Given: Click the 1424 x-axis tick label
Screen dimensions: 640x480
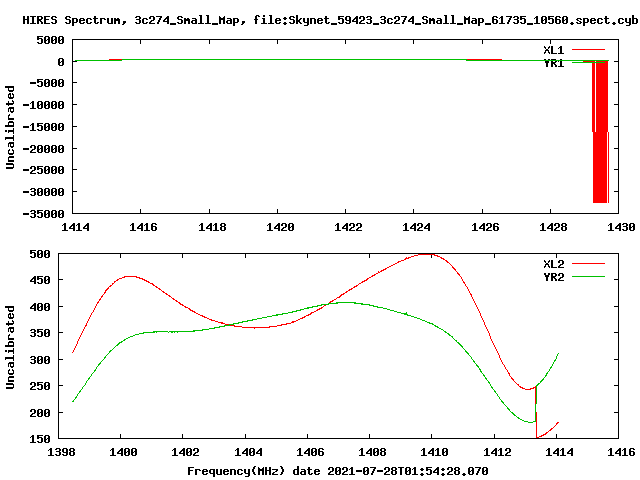Looking at the screenshot, I should [x=416, y=227].
